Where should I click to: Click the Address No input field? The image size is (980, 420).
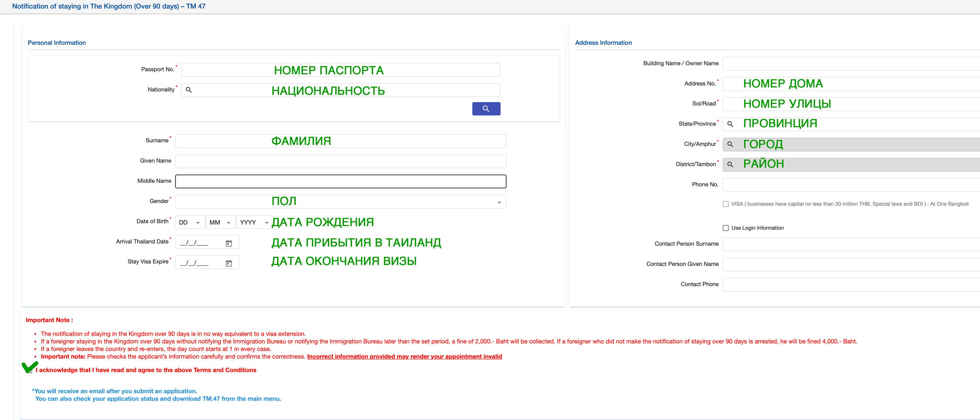click(x=848, y=83)
